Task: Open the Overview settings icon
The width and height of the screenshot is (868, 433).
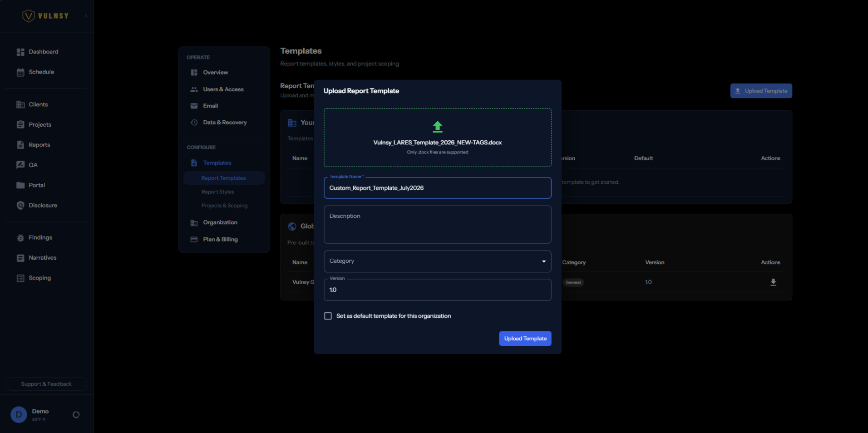Action: click(x=194, y=73)
